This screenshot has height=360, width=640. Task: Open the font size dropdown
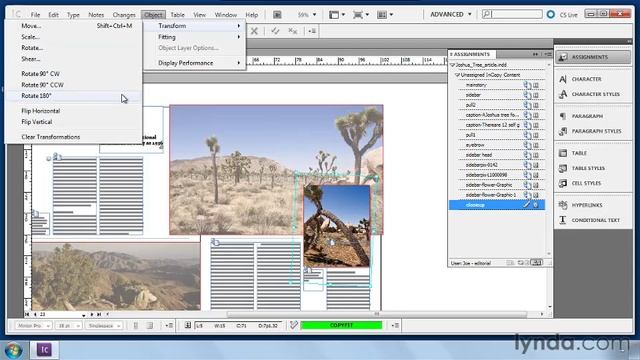[68, 326]
